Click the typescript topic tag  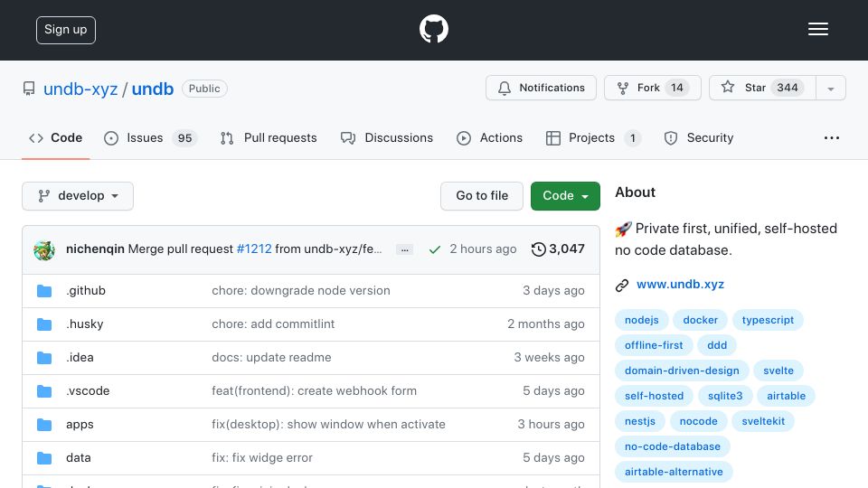click(768, 320)
